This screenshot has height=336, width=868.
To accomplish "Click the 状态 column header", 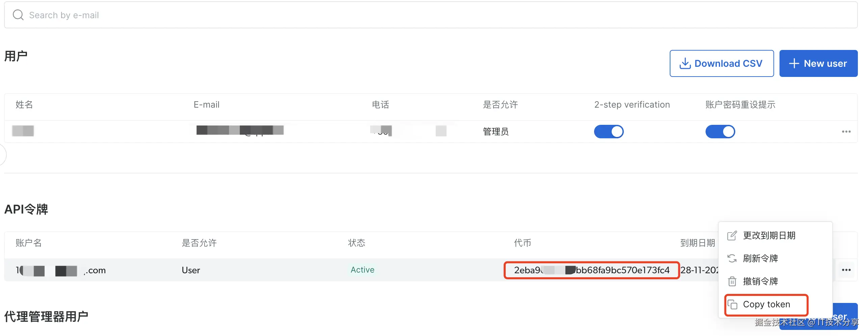I will pyautogui.click(x=357, y=243).
